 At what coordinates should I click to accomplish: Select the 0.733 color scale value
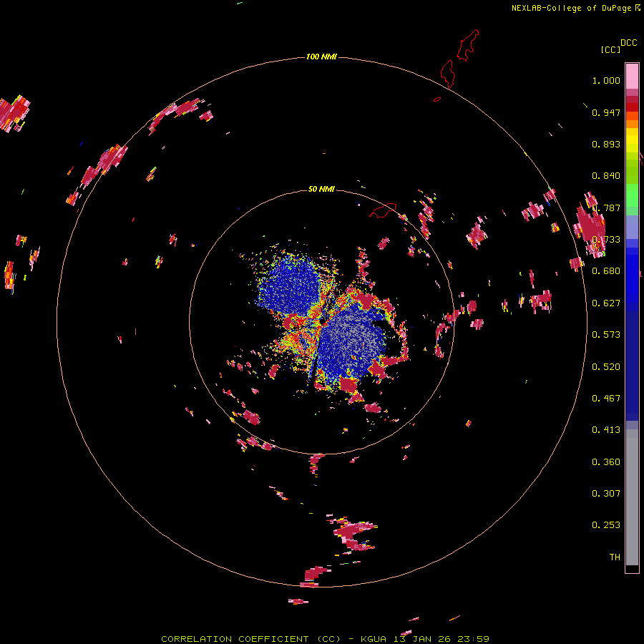[x=606, y=240]
